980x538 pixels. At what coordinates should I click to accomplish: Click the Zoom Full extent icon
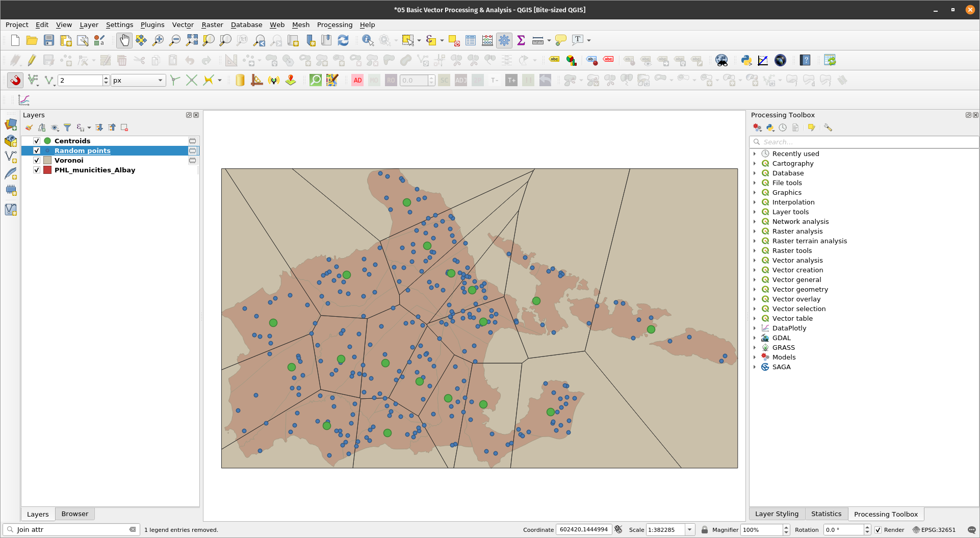[192, 40]
